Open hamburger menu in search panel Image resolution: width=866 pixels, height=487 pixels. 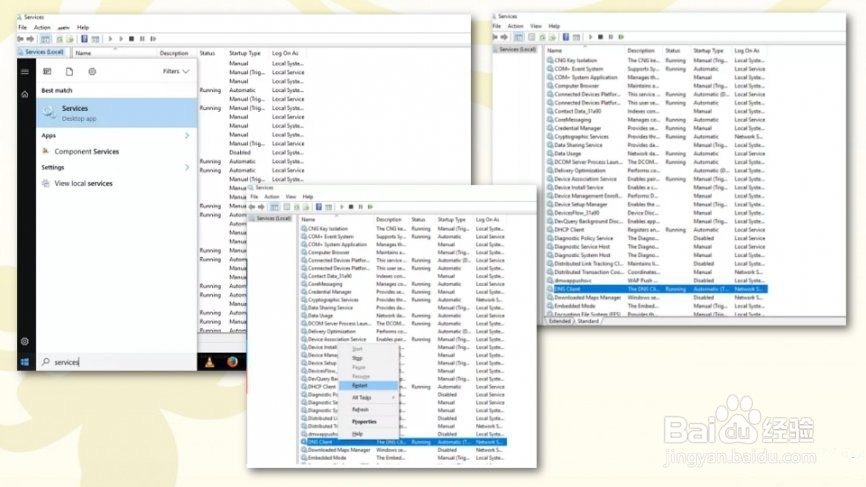(x=25, y=71)
